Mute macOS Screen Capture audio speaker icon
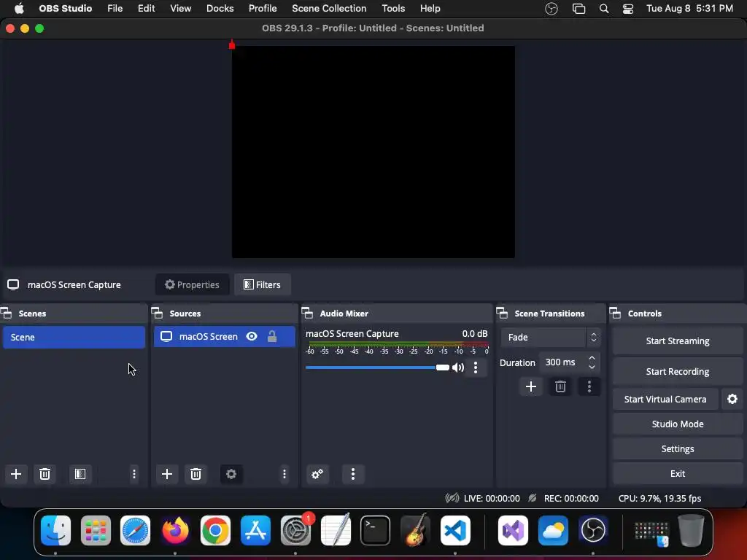This screenshot has width=747, height=560. click(x=458, y=367)
